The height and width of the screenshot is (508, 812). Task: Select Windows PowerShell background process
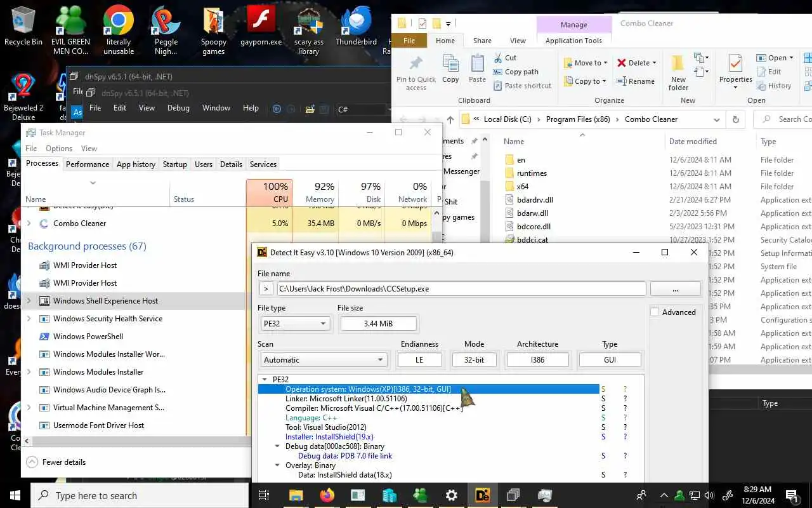click(x=88, y=337)
